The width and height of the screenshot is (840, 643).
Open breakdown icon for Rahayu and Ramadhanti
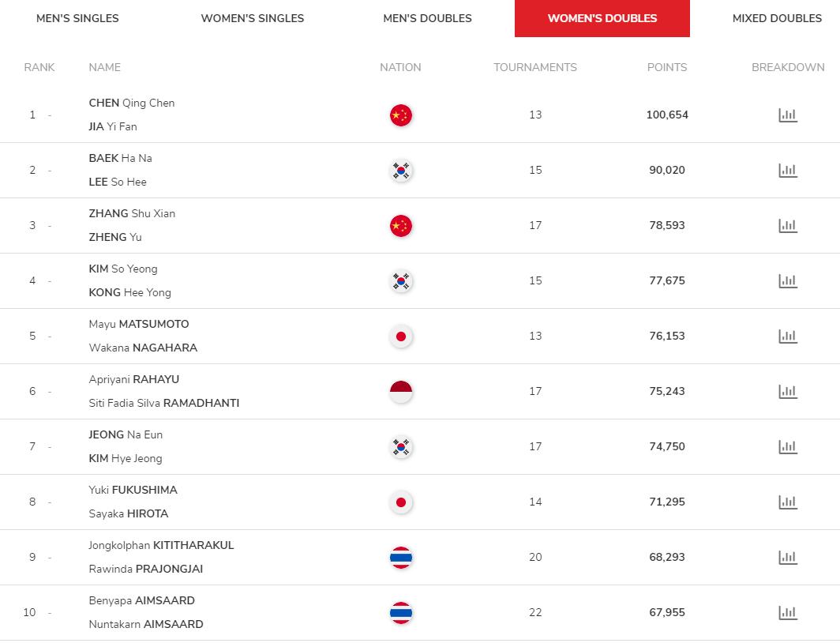point(788,391)
